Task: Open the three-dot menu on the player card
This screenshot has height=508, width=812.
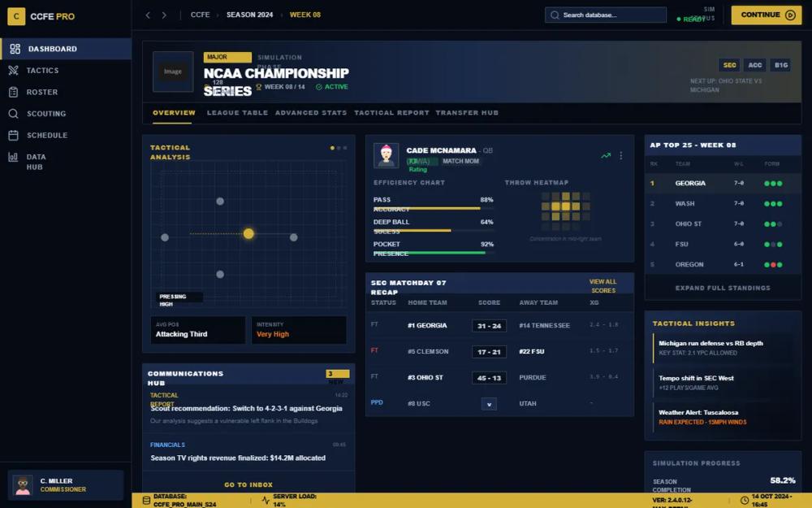Action: (x=621, y=154)
